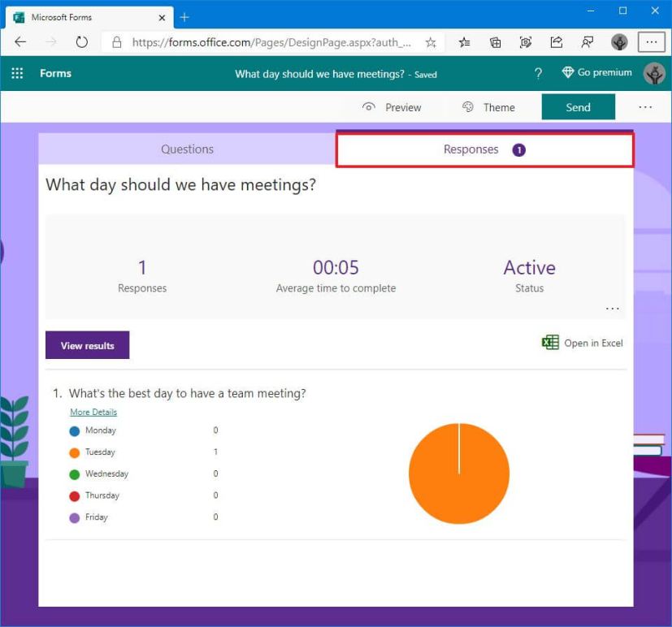Open the Forms app launcher grid

[x=17, y=73]
